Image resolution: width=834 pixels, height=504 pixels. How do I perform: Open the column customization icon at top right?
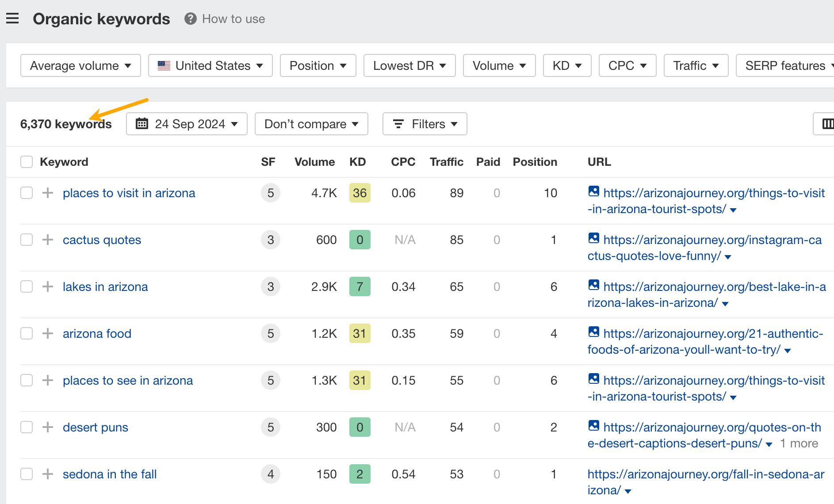(828, 124)
